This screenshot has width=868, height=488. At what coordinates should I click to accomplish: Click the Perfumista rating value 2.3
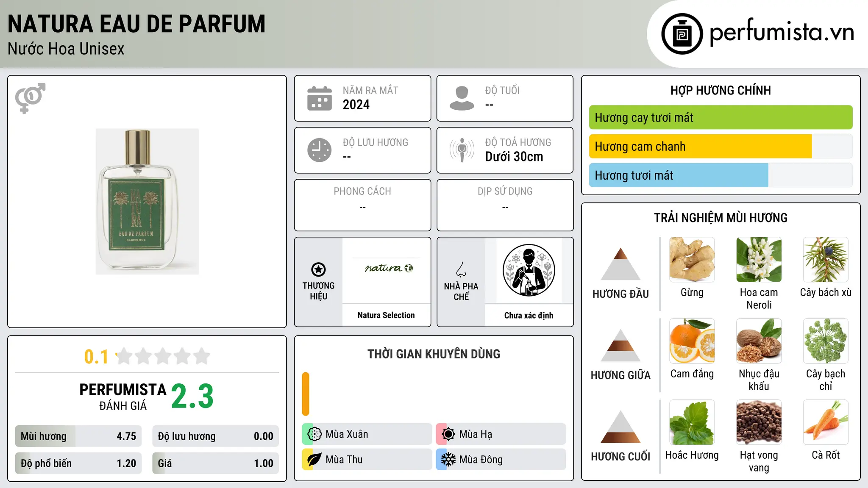pos(192,396)
